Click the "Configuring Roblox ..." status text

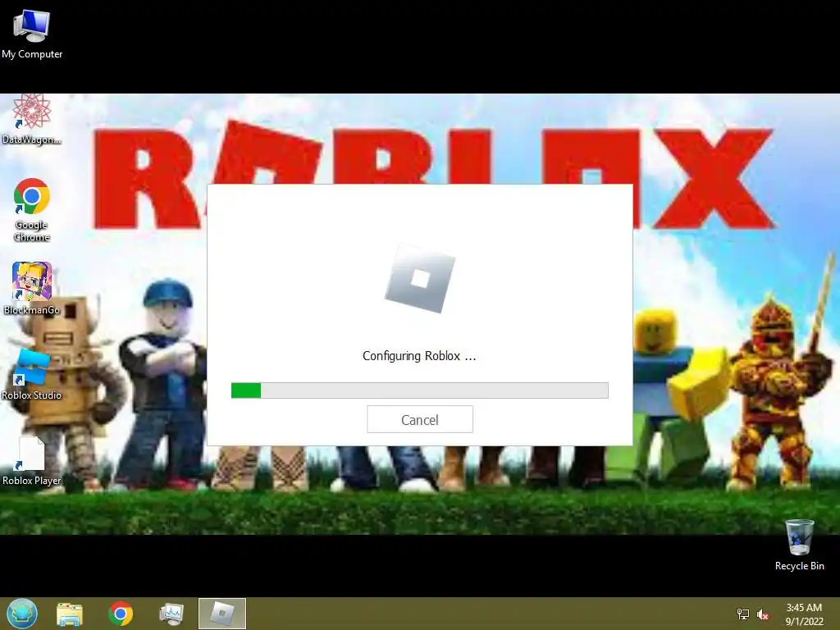419,356
